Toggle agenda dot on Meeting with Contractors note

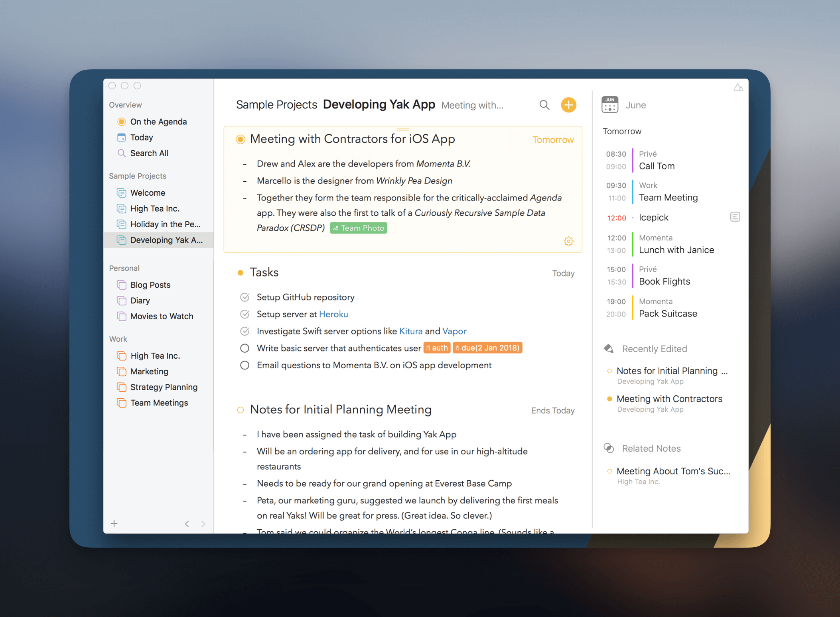coord(241,139)
